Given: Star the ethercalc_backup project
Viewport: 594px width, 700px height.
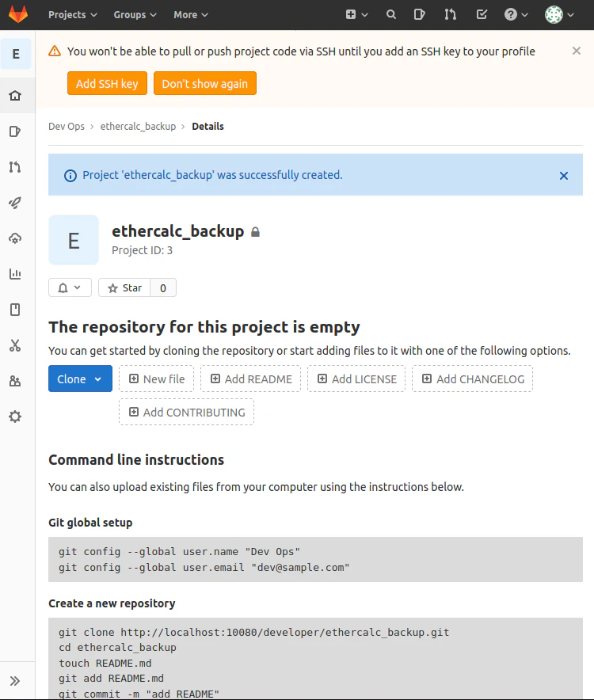Looking at the screenshot, I should (124, 288).
